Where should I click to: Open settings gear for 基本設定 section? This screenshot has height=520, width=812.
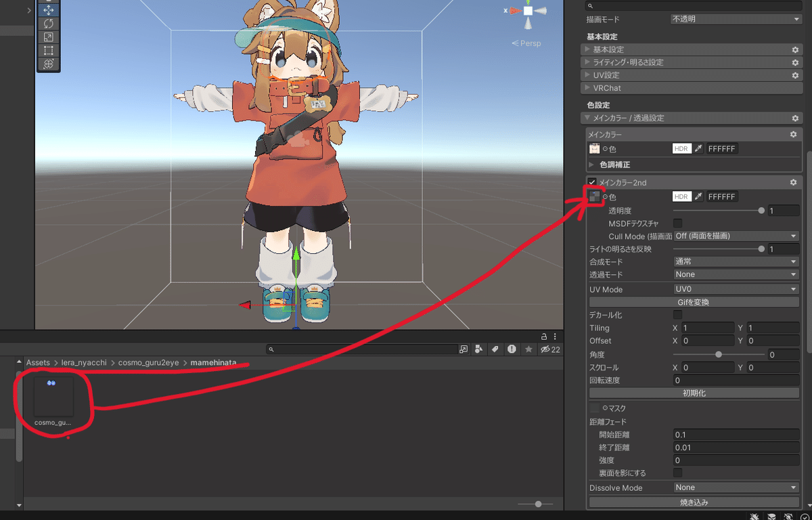(x=796, y=49)
